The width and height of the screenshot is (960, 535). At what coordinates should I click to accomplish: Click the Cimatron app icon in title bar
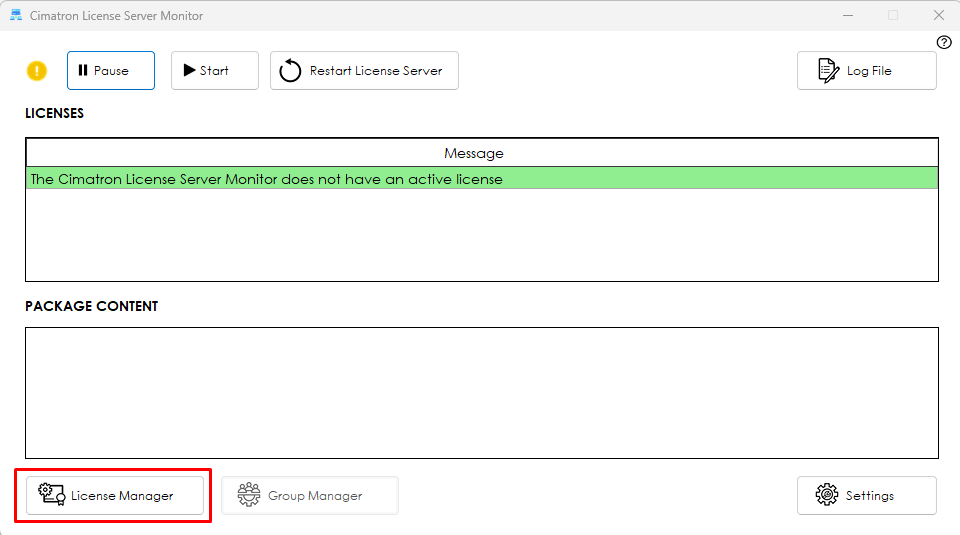[x=16, y=15]
